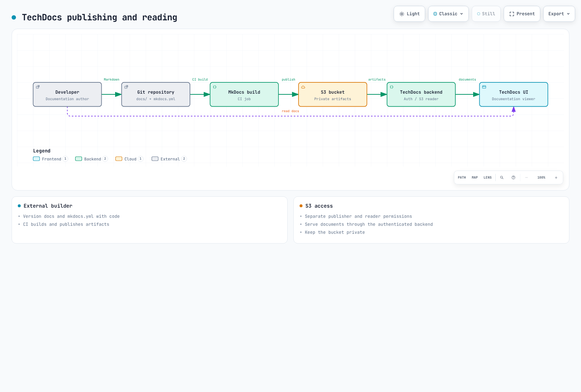Toggle the Light theme button
This screenshot has width=581, height=392.
(409, 14)
